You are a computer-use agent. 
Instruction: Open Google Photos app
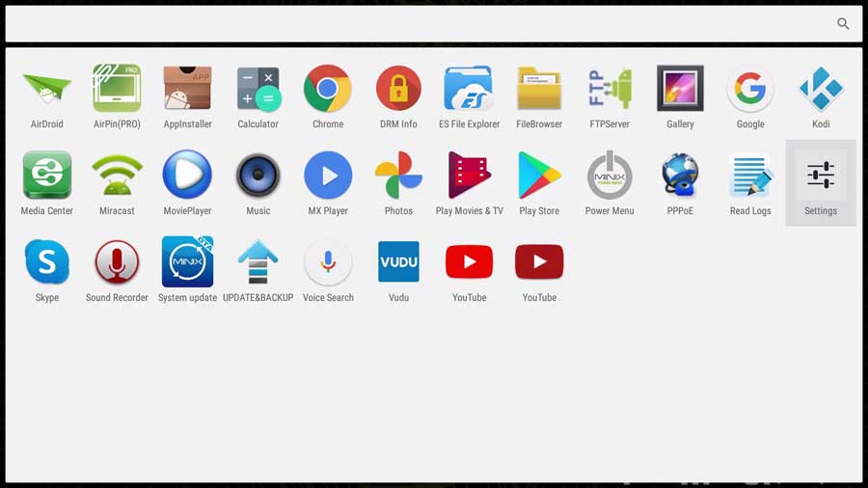(x=398, y=175)
